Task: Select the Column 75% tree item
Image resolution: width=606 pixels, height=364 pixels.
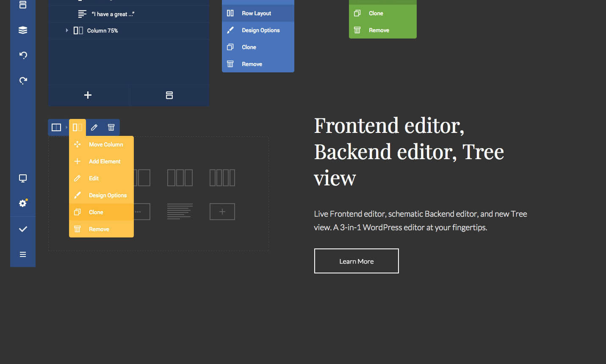Action: click(129, 30)
